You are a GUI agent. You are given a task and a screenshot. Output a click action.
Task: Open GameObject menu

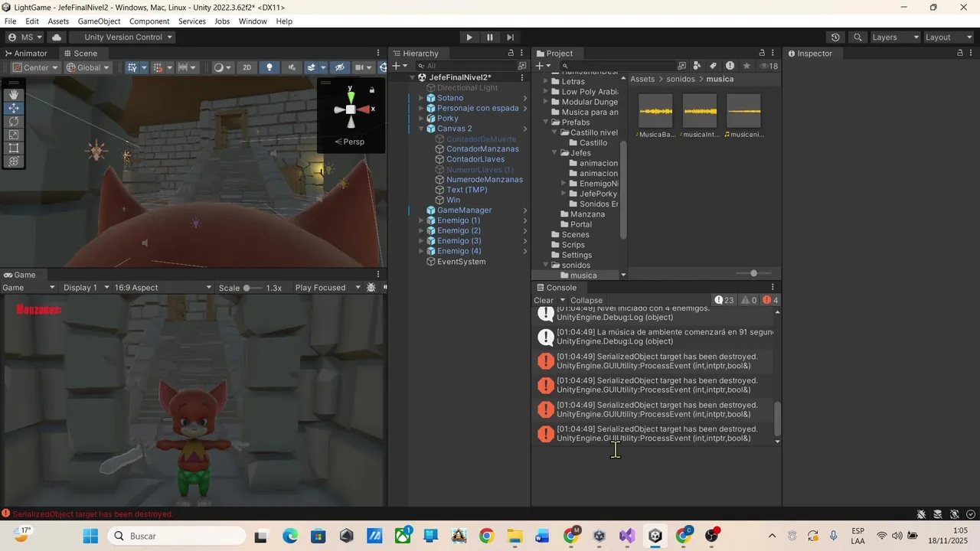coord(100,21)
